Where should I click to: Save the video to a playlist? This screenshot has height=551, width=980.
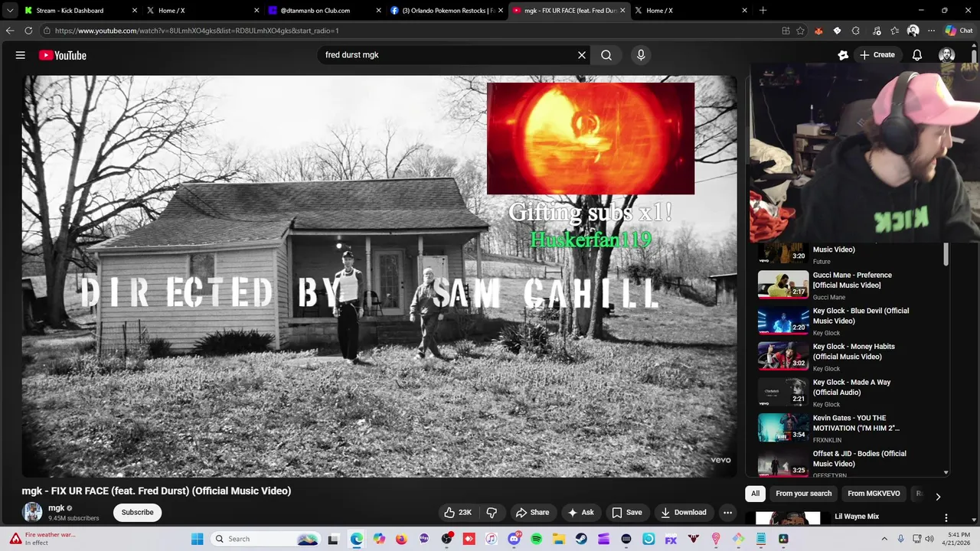pyautogui.click(x=626, y=513)
